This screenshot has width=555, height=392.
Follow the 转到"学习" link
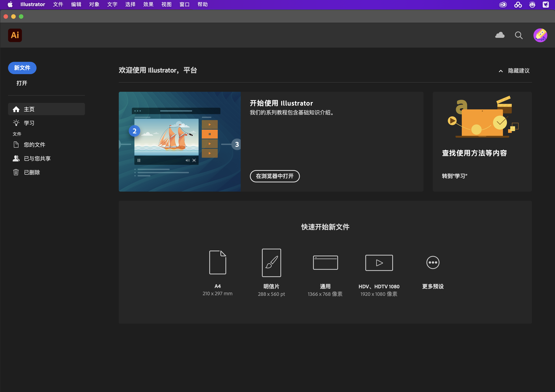[454, 176]
